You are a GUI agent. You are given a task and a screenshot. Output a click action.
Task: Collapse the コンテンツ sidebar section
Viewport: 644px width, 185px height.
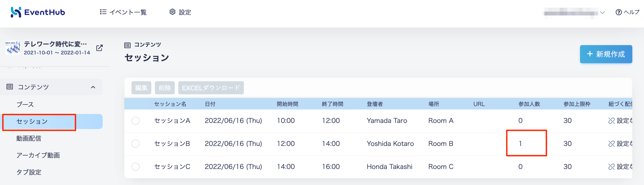coord(93,87)
